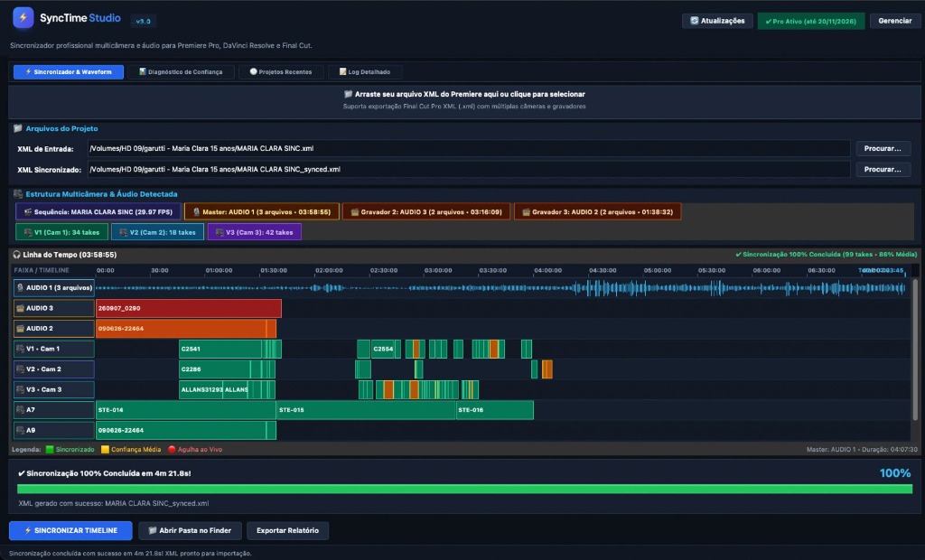Click the Arquivos do Projeto folder icon
This screenshot has height=560, width=925.
pyautogui.click(x=18, y=128)
